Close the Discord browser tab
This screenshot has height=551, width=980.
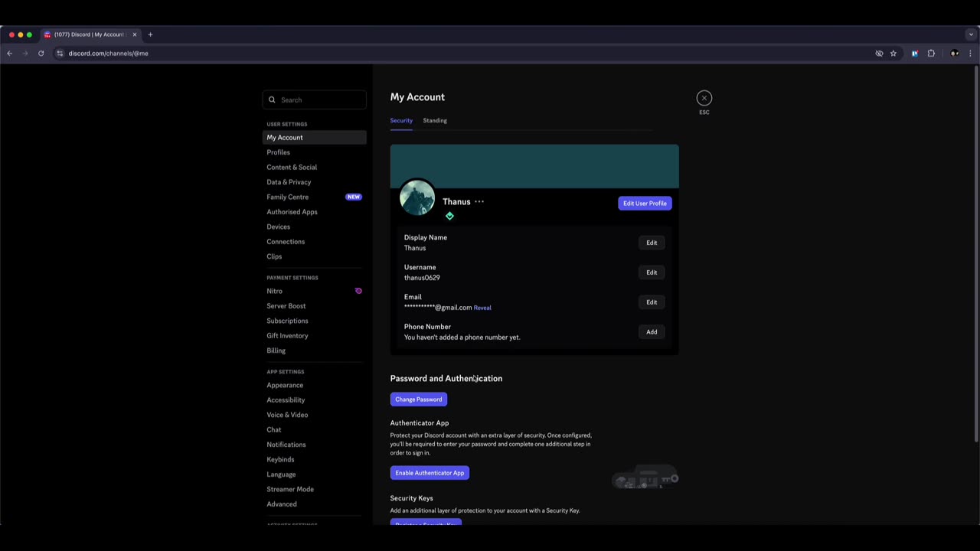pos(135,34)
